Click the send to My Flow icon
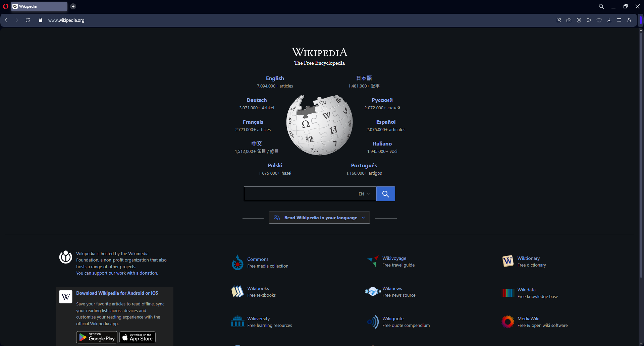Screen dimensions: 644x346 click(589, 20)
